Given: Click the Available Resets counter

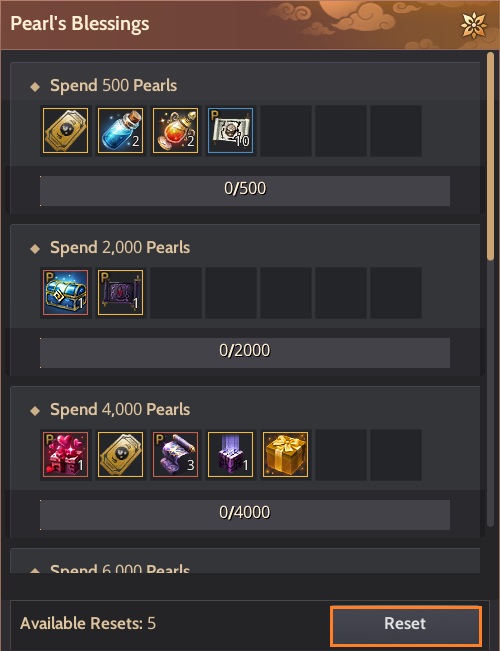Looking at the screenshot, I should pyautogui.click(x=88, y=623).
